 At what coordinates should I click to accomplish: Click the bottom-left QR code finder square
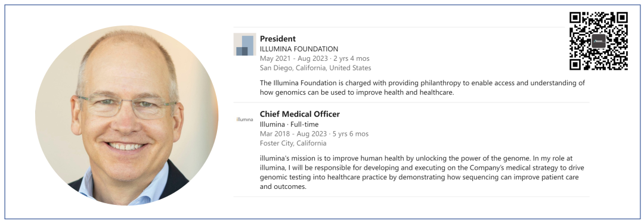coord(575,64)
